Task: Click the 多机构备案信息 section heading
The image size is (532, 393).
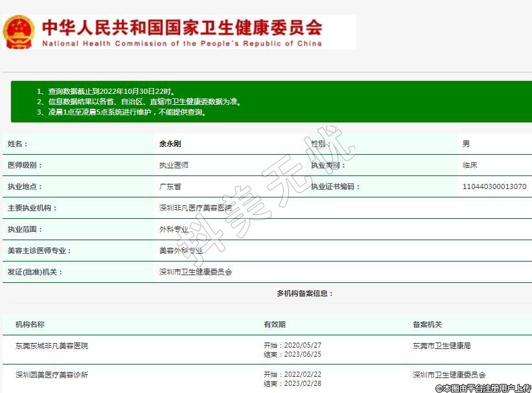Action: point(305,293)
